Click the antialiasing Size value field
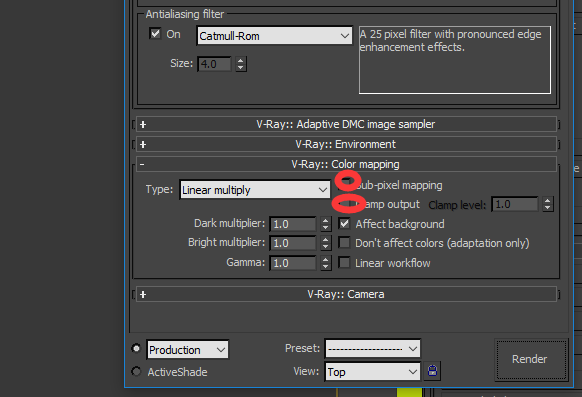The width and height of the screenshot is (582, 397). tap(214, 64)
